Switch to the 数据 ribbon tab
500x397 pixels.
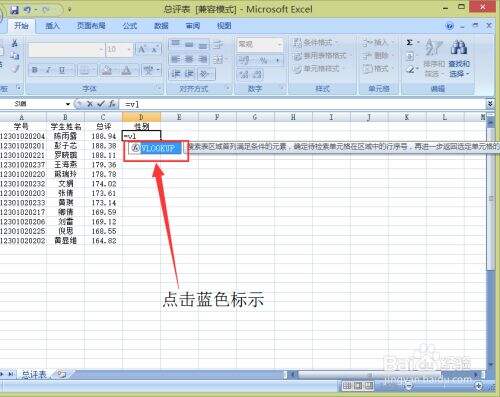[161, 26]
